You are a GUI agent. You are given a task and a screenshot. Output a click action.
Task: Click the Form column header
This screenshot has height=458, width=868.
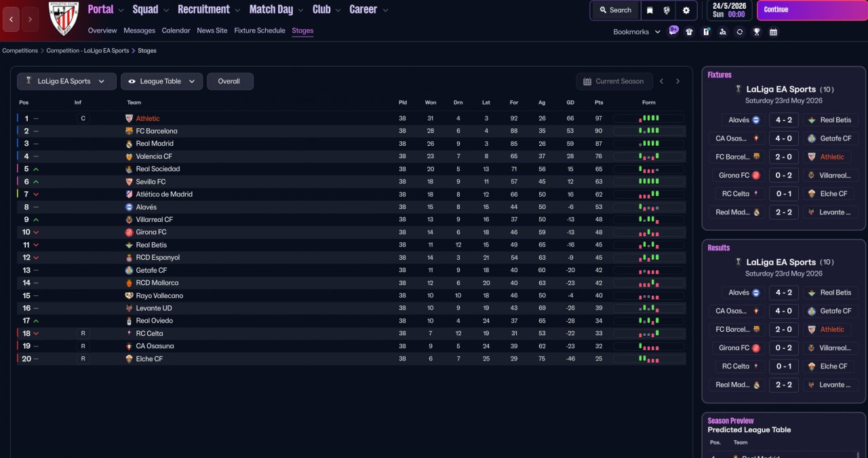click(649, 102)
